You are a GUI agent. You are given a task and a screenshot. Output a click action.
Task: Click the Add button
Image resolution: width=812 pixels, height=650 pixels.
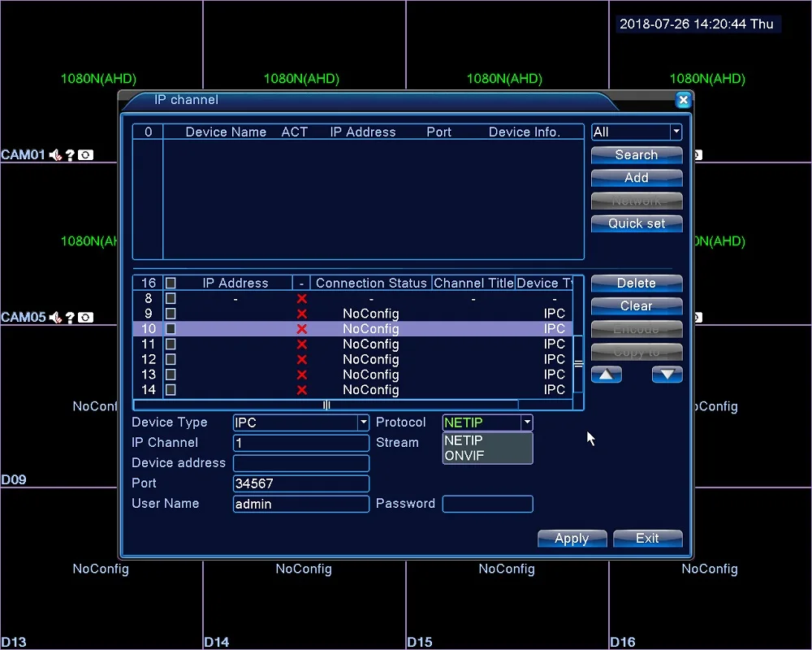[x=637, y=178]
